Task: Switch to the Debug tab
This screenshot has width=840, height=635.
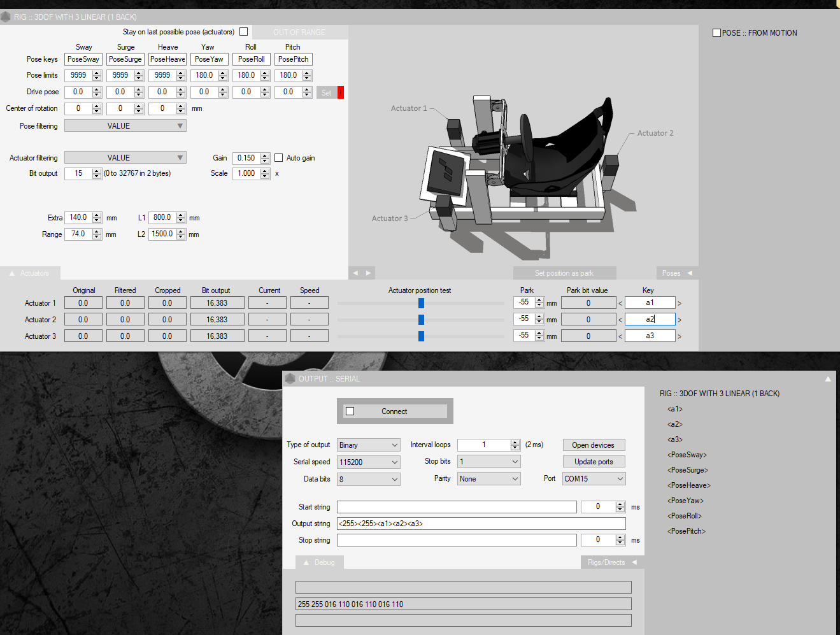Action: pyautogui.click(x=320, y=562)
